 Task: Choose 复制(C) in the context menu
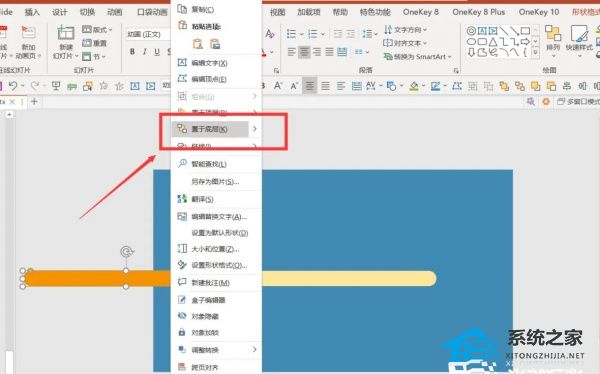216,10
